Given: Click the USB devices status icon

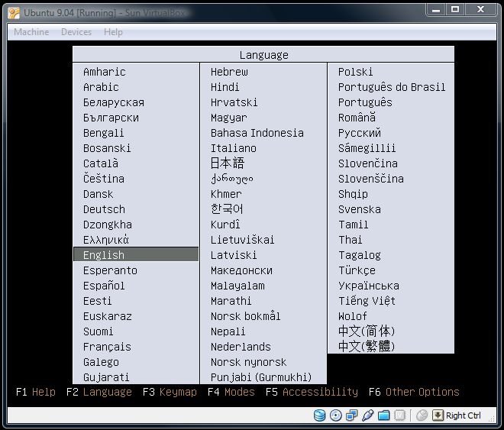Looking at the screenshot, I should (367, 415).
